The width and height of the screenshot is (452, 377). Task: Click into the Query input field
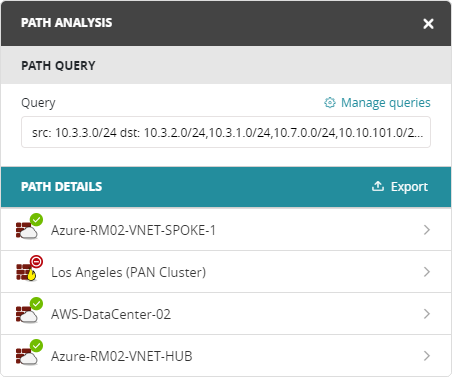coord(226,132)
